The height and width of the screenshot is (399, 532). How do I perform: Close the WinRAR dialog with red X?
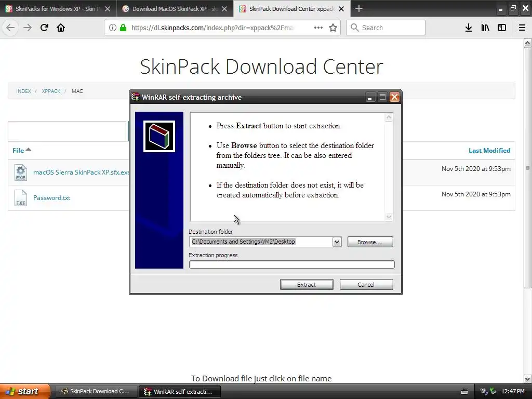(x=394, y=97)
